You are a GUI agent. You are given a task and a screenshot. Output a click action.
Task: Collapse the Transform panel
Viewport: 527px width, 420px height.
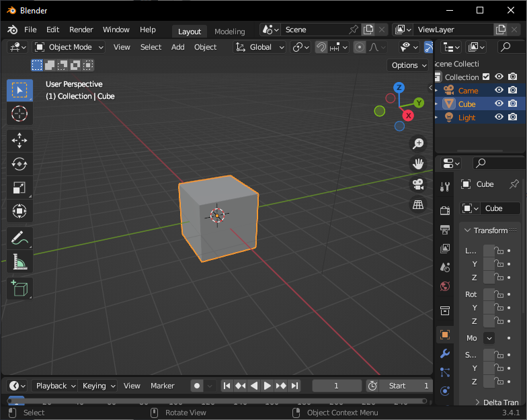tap(467, 230)
